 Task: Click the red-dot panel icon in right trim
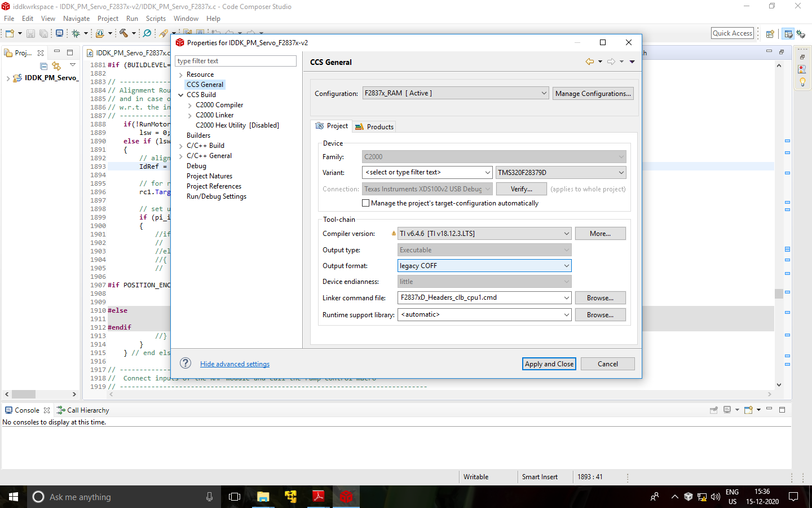(802, 69)
